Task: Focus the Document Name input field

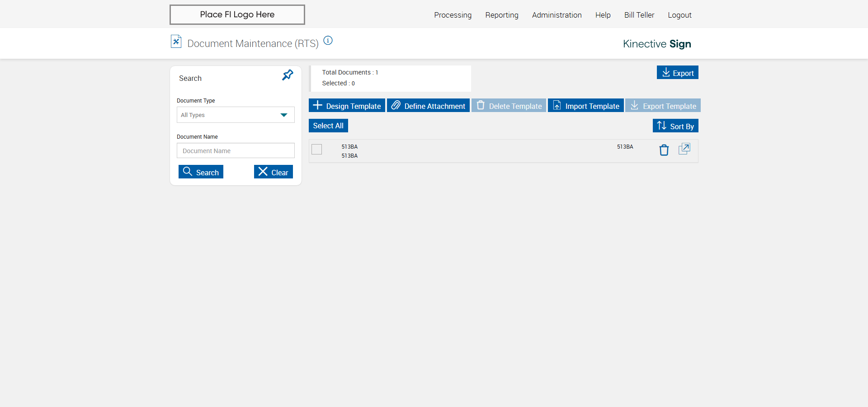Action: click(236, 150)
